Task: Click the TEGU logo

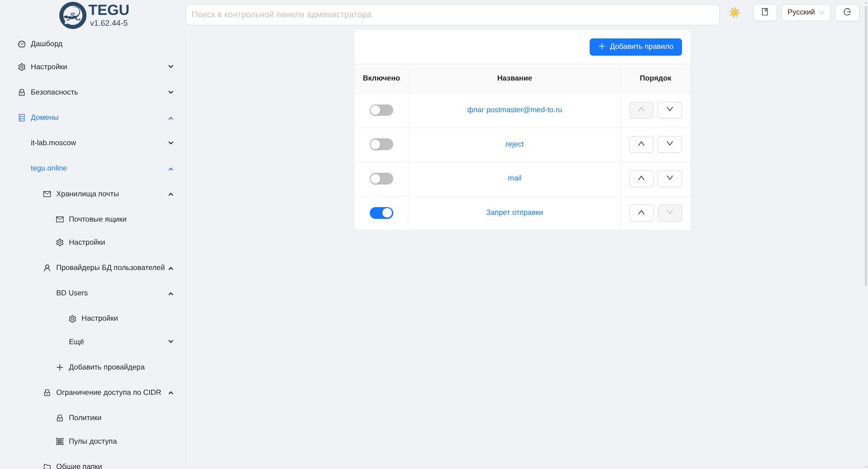Action: [73, 15]
